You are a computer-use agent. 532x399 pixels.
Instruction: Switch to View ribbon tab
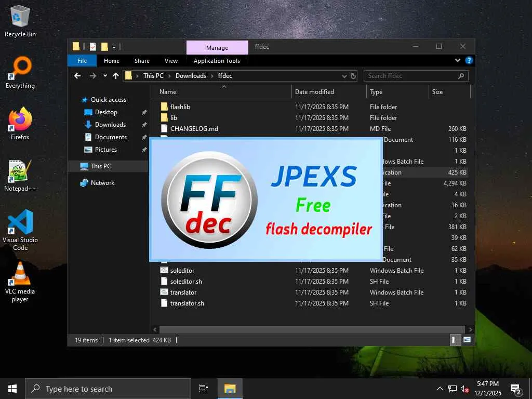(171, 61)
